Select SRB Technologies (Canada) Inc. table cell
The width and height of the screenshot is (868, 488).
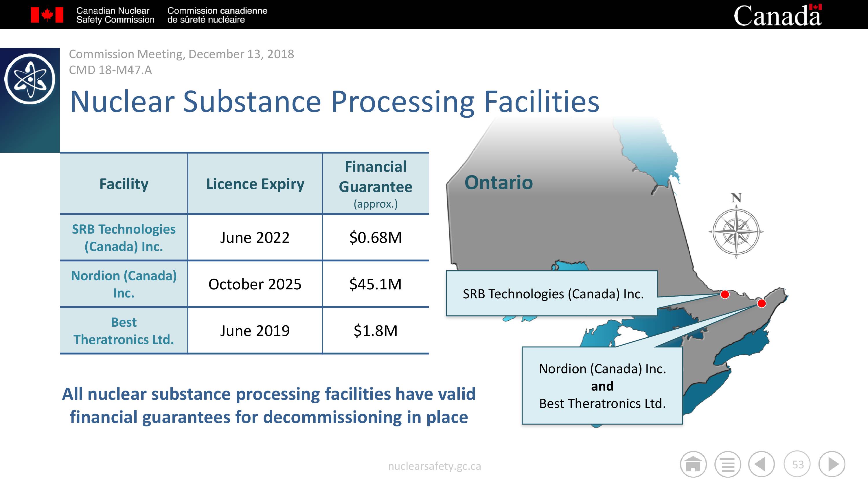pos(124,237)
